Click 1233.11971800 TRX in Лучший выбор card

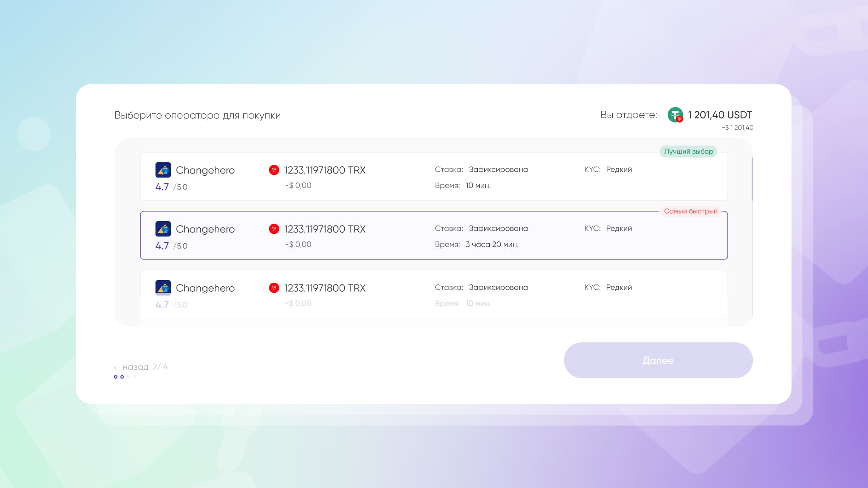(325, 170)
